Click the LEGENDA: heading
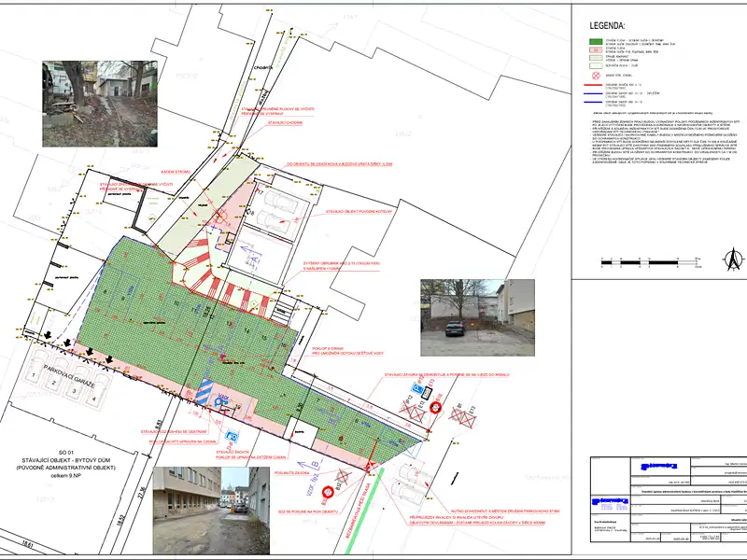Image resolution: width=747 pixels, height=560 pixels. coord(607,26)
